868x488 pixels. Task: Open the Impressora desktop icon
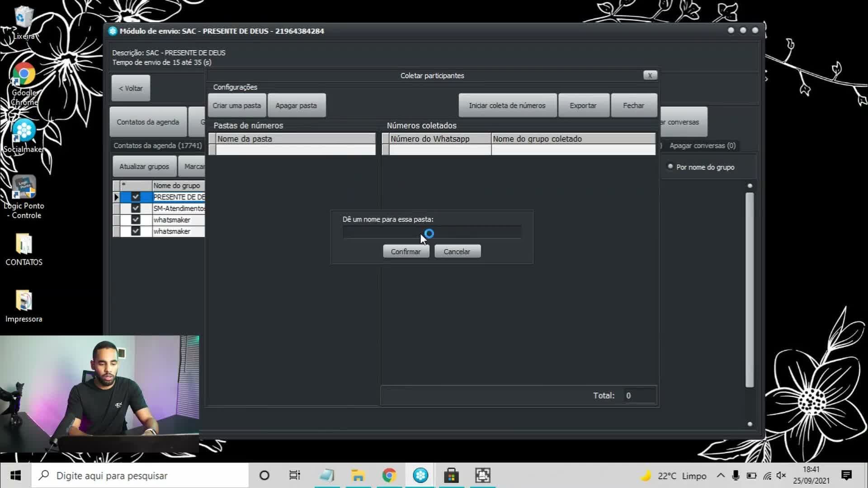click(x=24, y=306)
